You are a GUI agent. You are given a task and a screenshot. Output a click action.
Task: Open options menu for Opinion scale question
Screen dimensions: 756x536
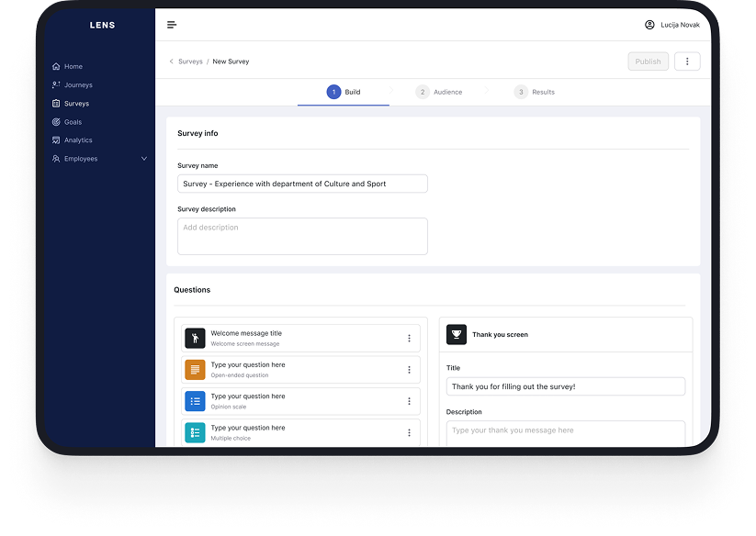pos(409,401)
